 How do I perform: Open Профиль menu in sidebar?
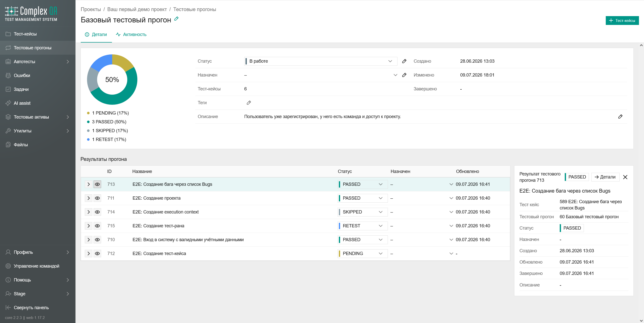(38, 252)
